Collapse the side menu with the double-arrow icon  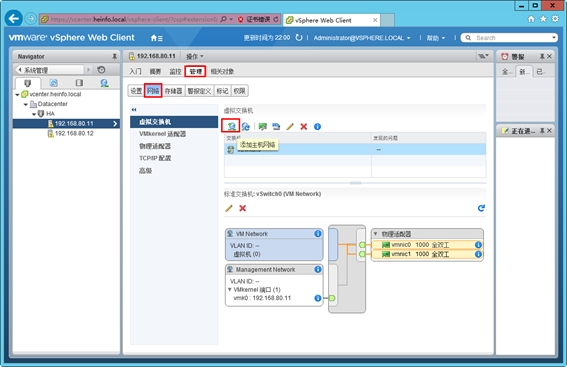[x=134, y=110]
